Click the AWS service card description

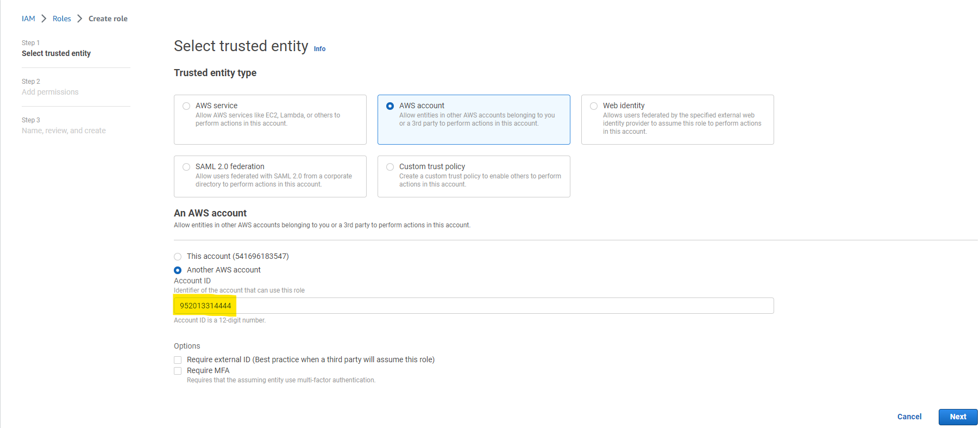coord(268,120)
